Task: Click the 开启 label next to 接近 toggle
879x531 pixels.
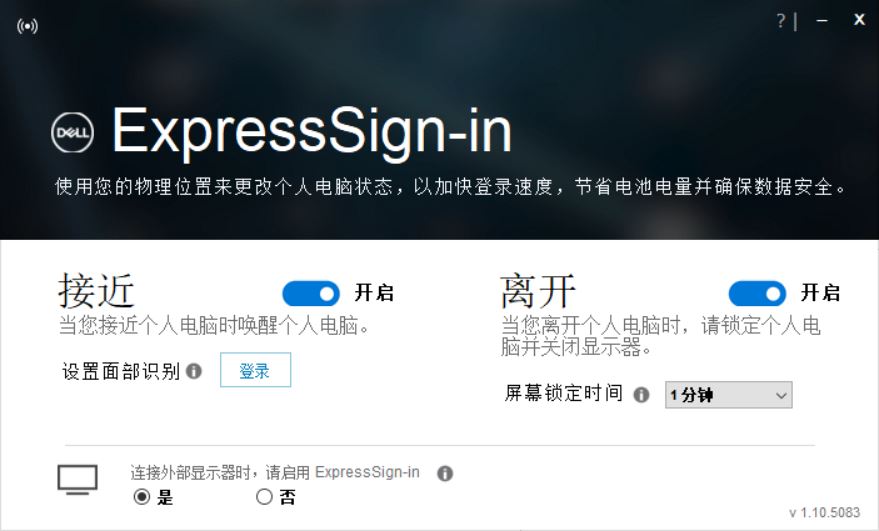Action: (x=374, y=293)
